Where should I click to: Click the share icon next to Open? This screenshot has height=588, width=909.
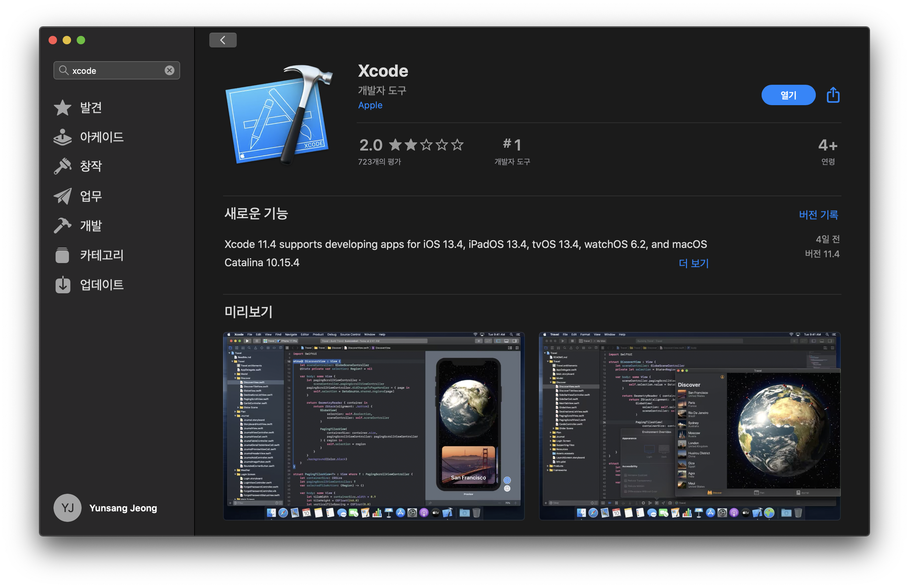pyautogui.click(x=833, y=95)
